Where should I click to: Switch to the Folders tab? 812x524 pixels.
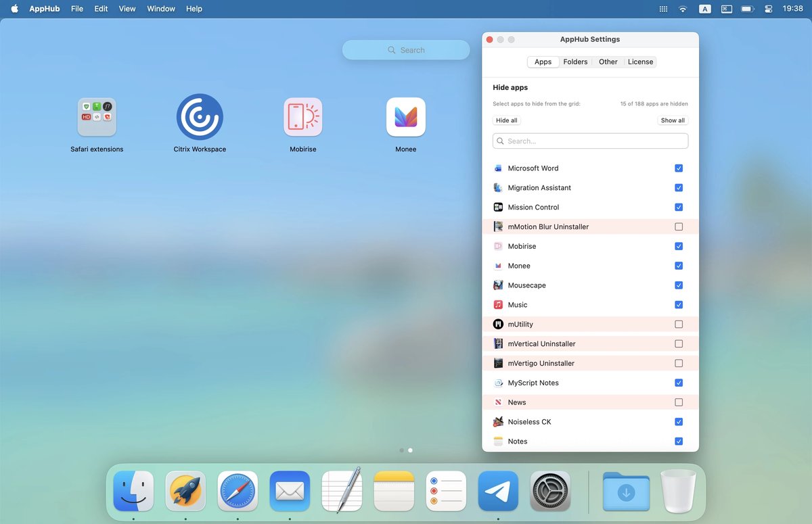575,62
